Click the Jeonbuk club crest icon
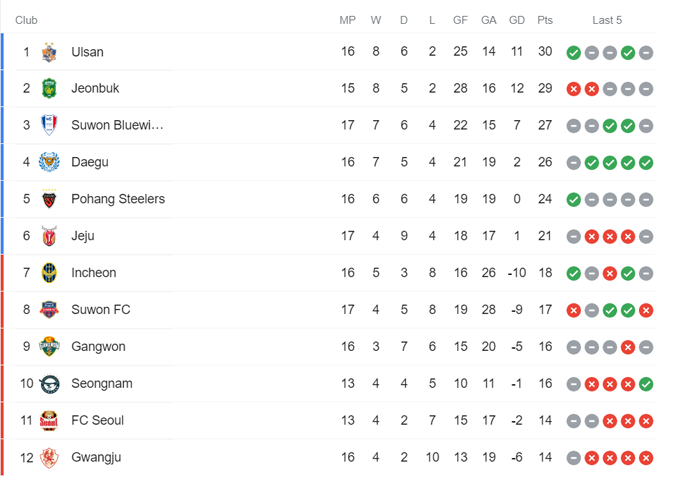Viewport: 680px width, 477px height. click(49, 89)
